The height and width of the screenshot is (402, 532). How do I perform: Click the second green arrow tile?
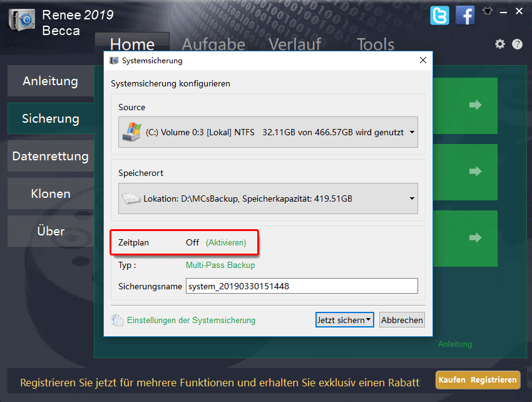466,172
